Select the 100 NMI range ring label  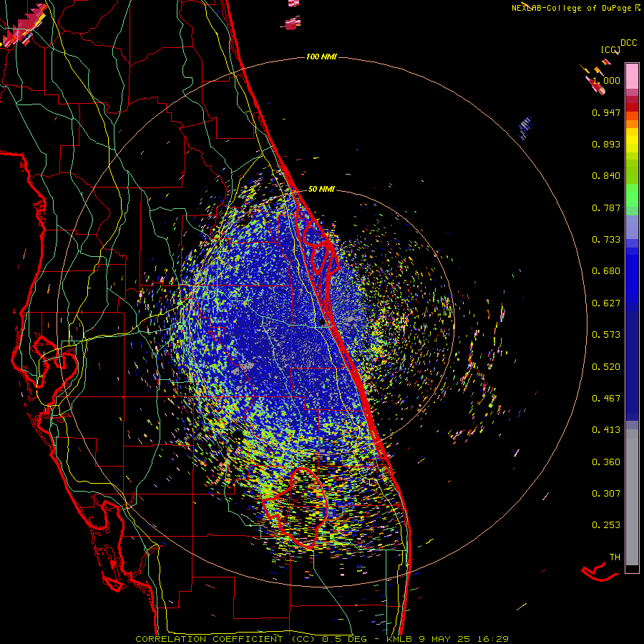coord(321,57)
